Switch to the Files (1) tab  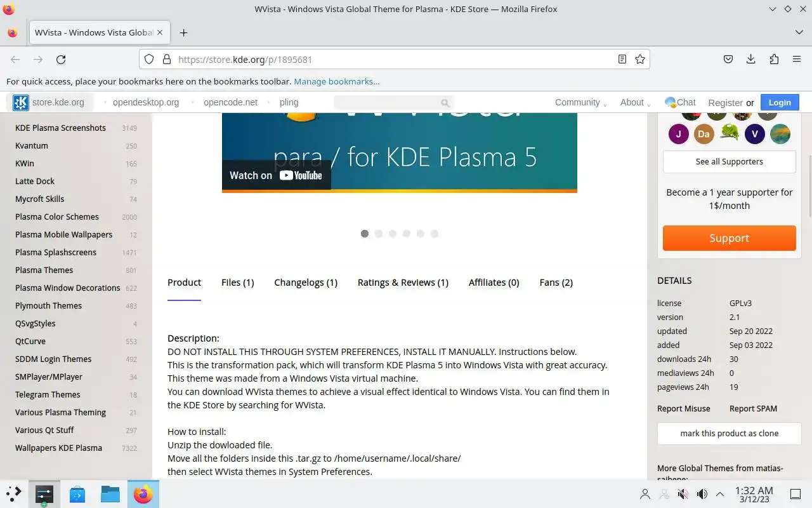(238, 283)
